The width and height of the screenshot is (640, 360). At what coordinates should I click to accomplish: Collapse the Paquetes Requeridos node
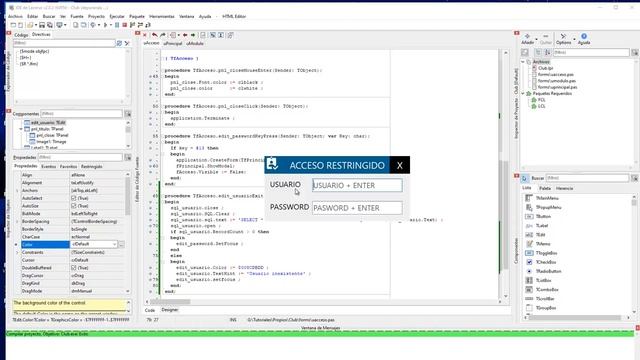[523, 93]
